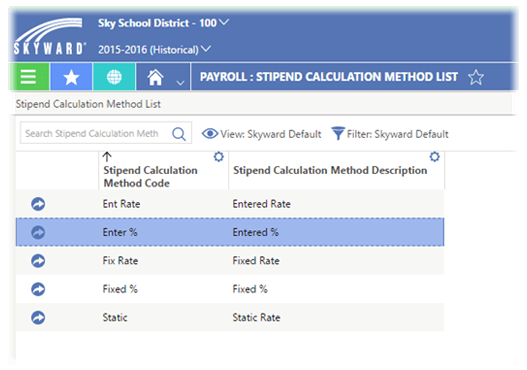
Task: Open the green hamburger main menu
Action: (x=29, y=77)
